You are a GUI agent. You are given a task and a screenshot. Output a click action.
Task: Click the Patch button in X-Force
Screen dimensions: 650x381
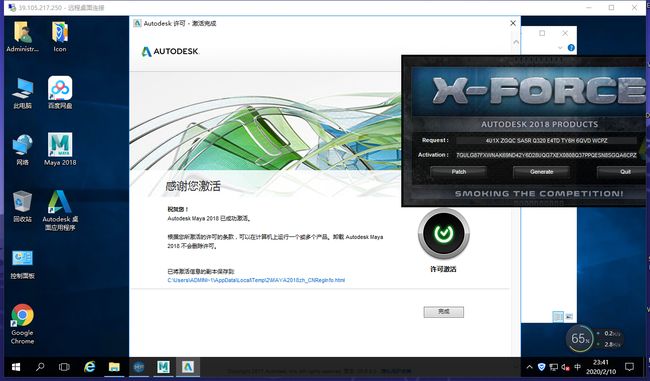(458, 172)
